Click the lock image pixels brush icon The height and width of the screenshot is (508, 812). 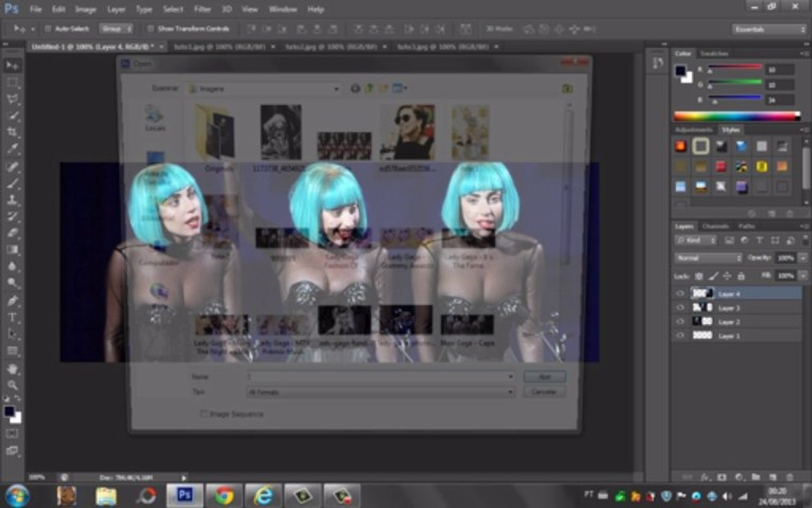(713, 277)
